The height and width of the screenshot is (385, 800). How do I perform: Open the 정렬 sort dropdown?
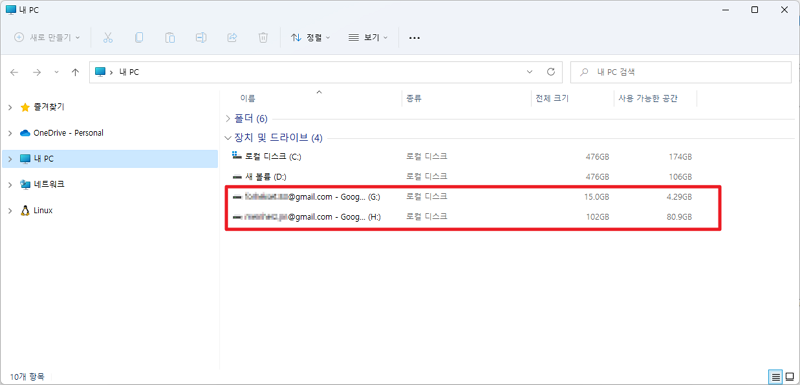click(311, 38)
